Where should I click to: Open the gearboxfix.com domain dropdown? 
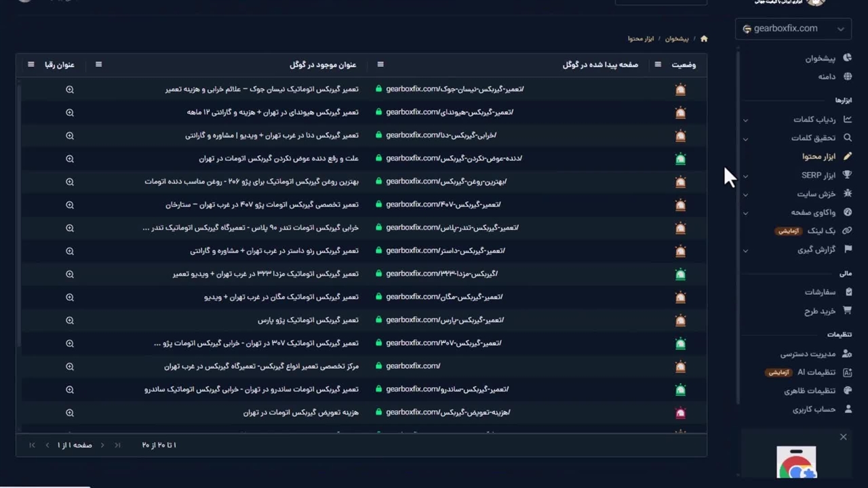(793, 28)
